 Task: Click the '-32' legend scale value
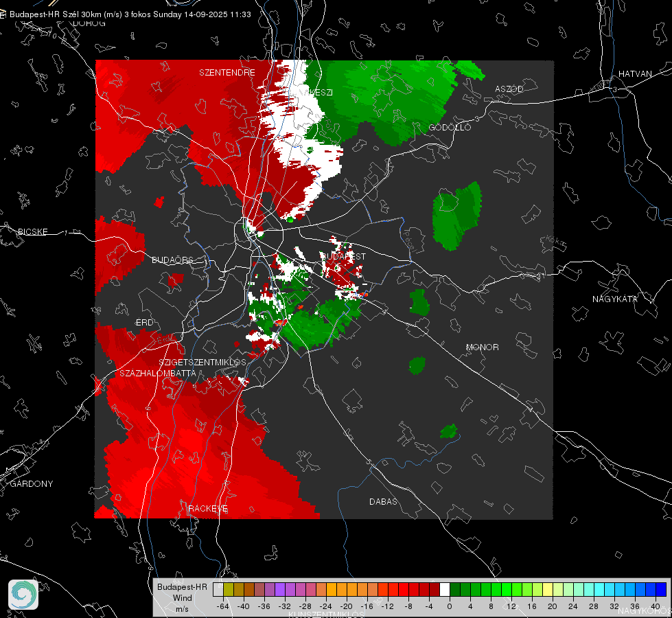click(285, 606)
